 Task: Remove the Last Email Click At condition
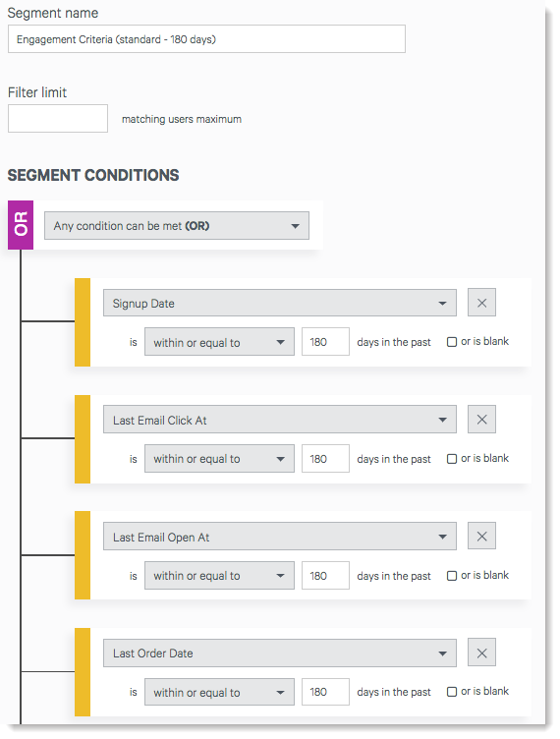(481, 420)
